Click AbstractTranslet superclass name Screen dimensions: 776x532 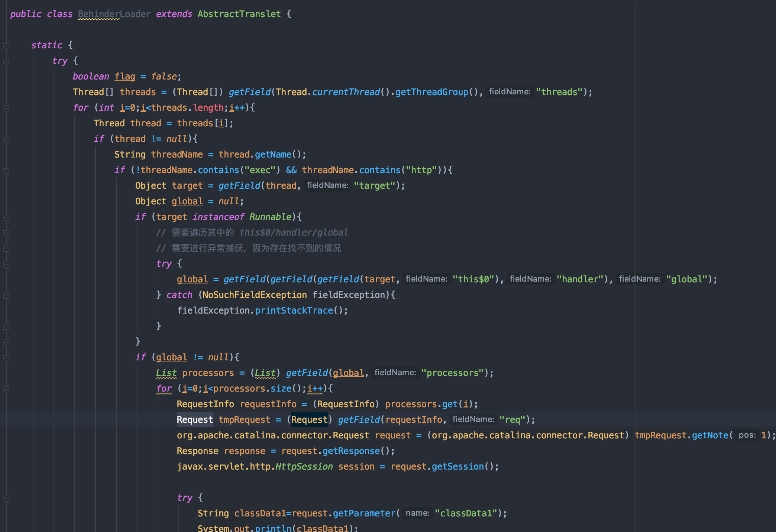pos(239,14)
